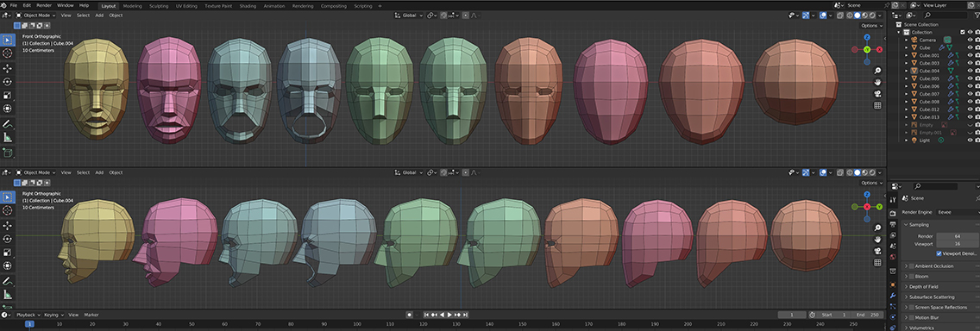Open the Add menu in top viewport
Viewport: 980px width, 331px height.
(99, 15)
